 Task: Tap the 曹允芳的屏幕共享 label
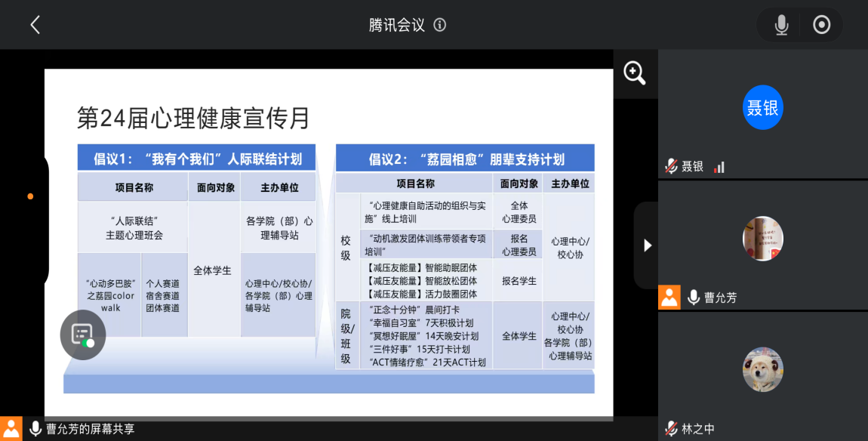point(90,429)
